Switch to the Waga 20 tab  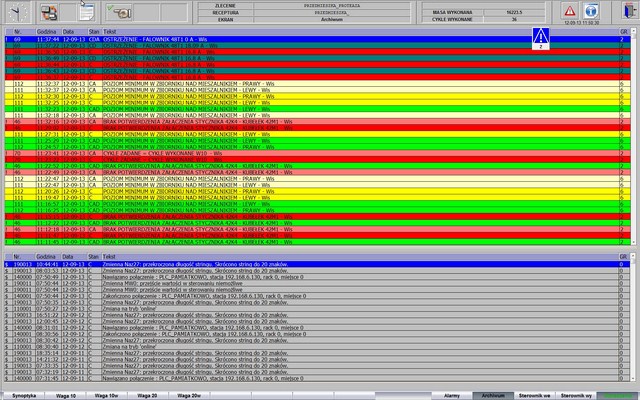[147, 396]
